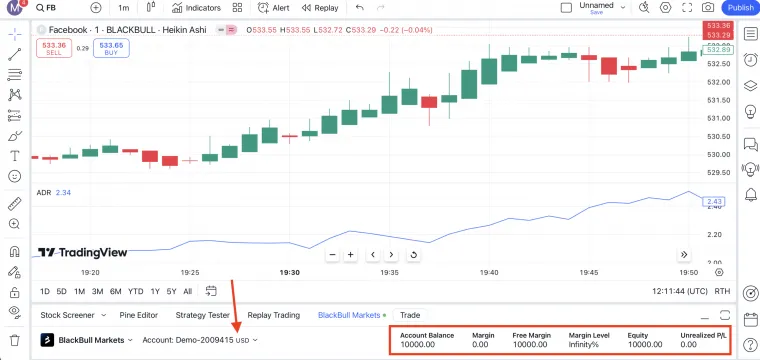Toggle stay in drawing mode
The width and height of the screenshot is (760, 360).
coord(15,272)
